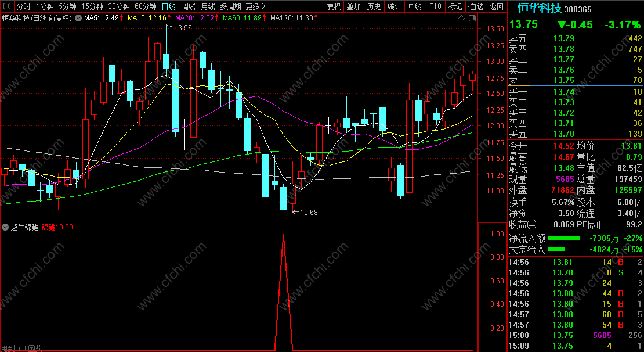Click the 卖四 ask price 13.78
The image size is (644, 352).
click(564, 49)
